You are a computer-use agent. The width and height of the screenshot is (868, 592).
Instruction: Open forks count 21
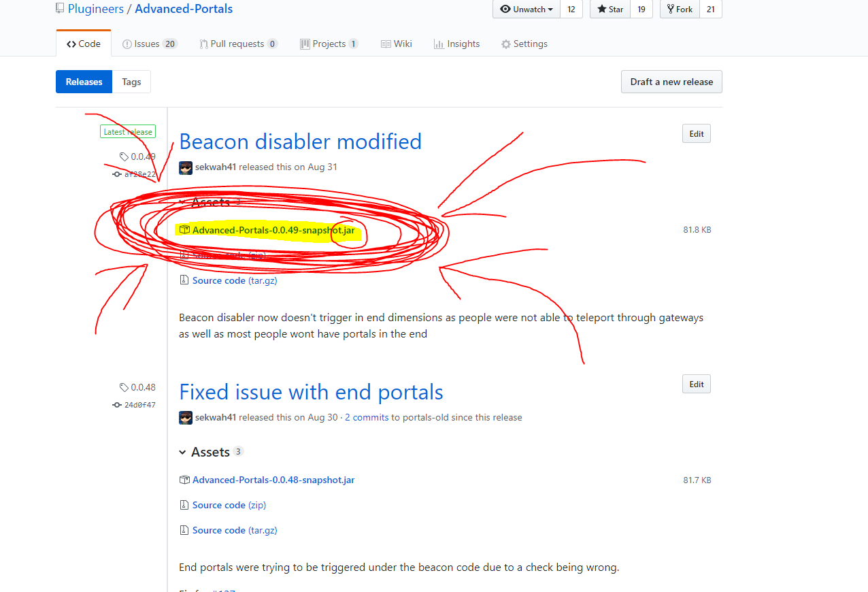(711, 9)
